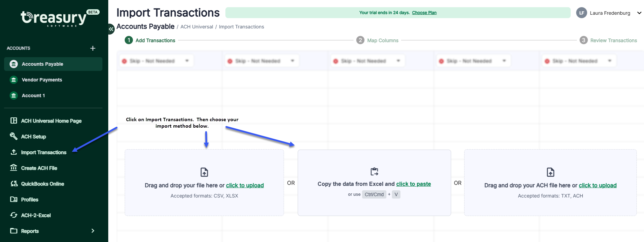
Task: Collapse the sidebar with the double-chevron icon
Action: (x=111, y=29)
